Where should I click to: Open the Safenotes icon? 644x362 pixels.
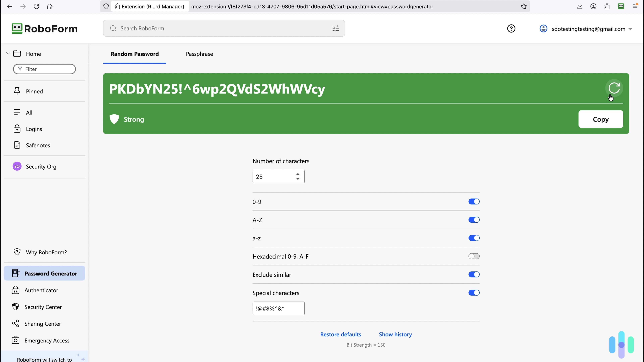point(17,145)
